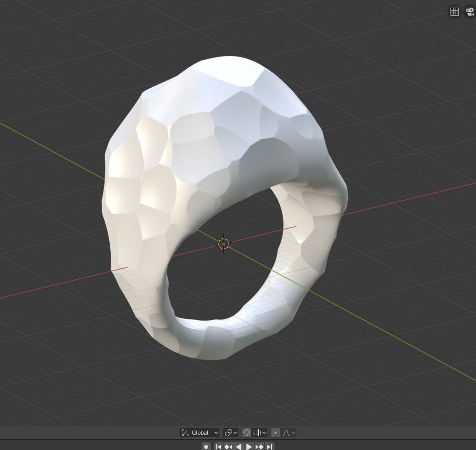The width and height of the screenshot is (476, 450).
Task: Open Global transform orientation dropdown
Action: click(x=199, y=433)
